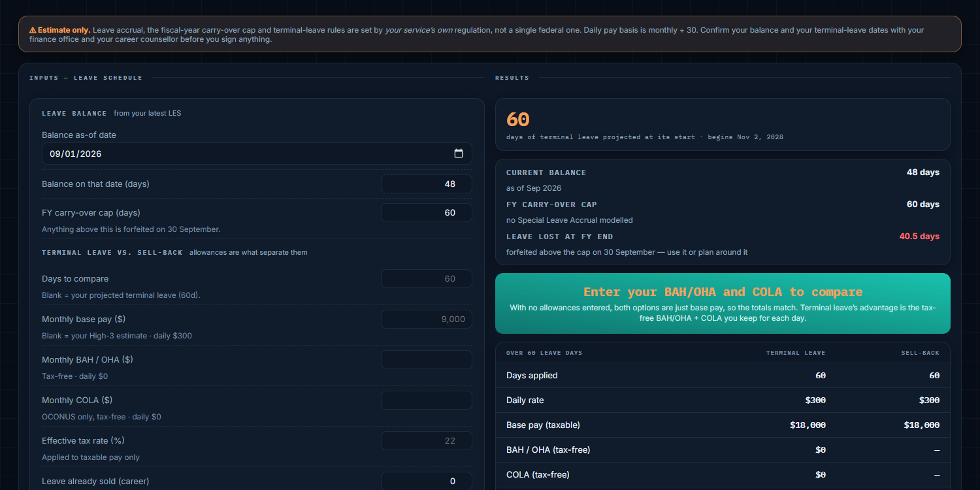Click the 'TERMINAL LEAVE VS. SELL-BACK' heading

[112, 253]
